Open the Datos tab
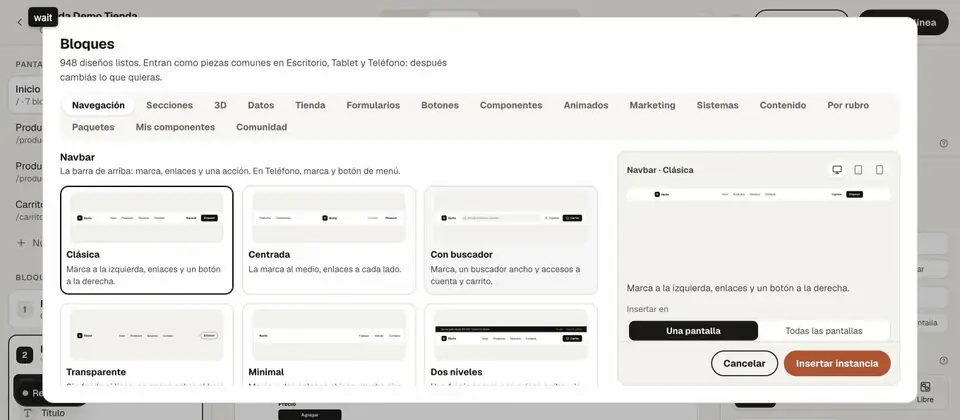 pyautogui.click(x=261, y=105)
